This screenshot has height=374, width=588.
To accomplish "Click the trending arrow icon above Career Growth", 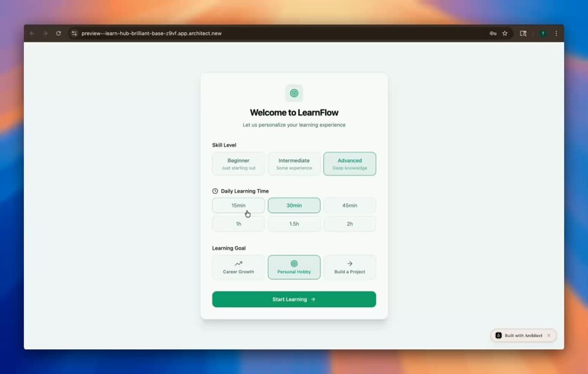I will click(238, 262).
